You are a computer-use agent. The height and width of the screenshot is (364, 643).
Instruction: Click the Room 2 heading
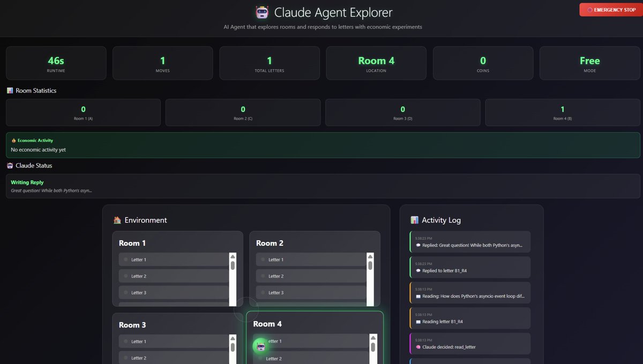pyautogui.click(x=270, y=243)
